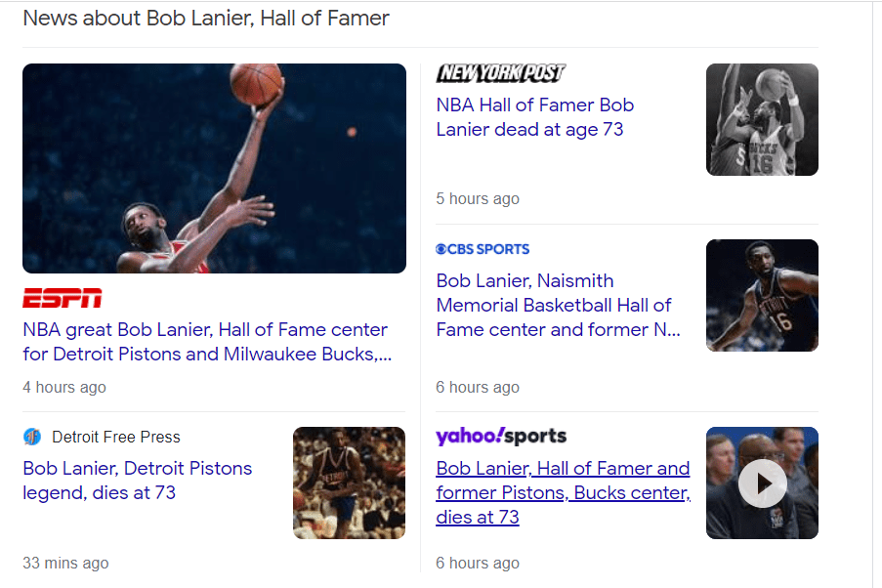This screenshot has width=882, height=588.
Task: Click the New York Post black-and-white thumbnail
Action: click(762, 119)
